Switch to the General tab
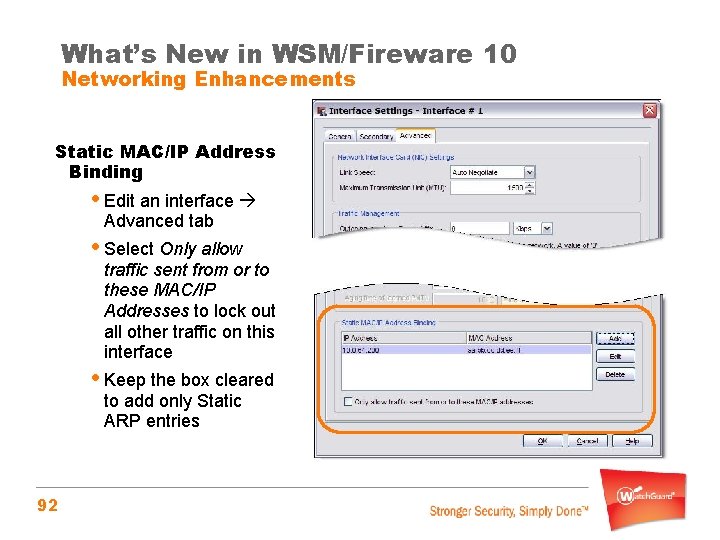The height and width of the screenshot is (540, 720). (x=340, y=136)
